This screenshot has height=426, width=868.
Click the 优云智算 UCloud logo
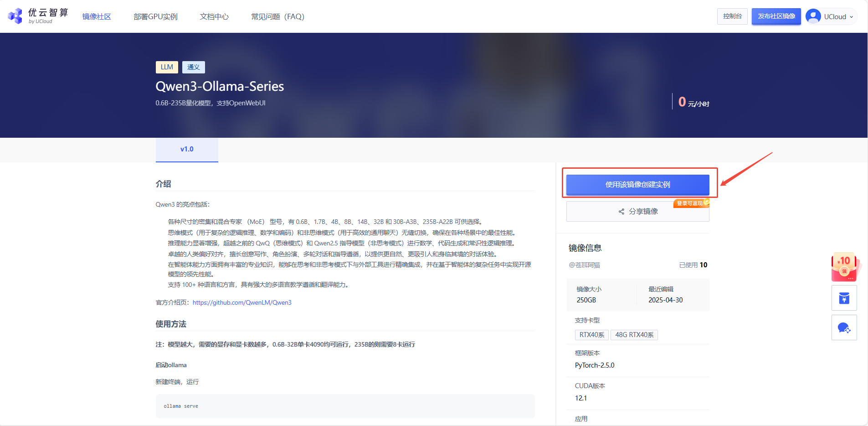coord(38,16)
